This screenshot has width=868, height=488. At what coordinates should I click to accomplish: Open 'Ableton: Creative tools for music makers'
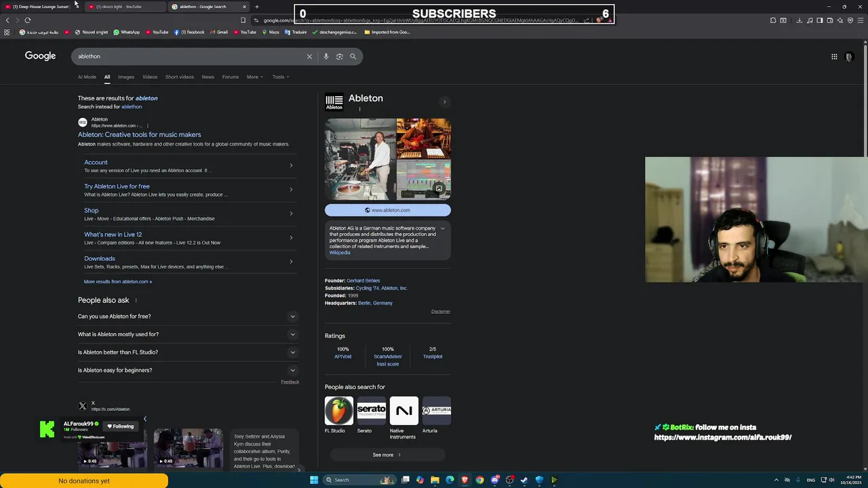click(x=139, y=134)
